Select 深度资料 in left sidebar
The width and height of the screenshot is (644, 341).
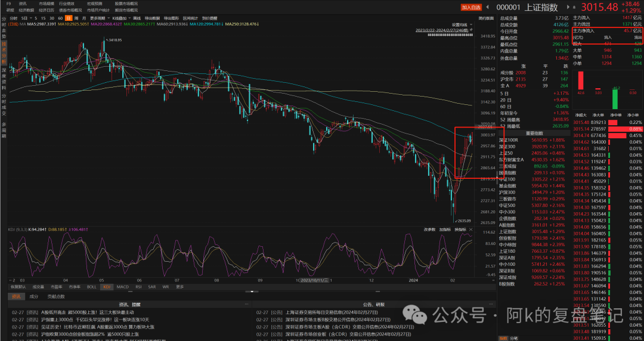point(4,79)
